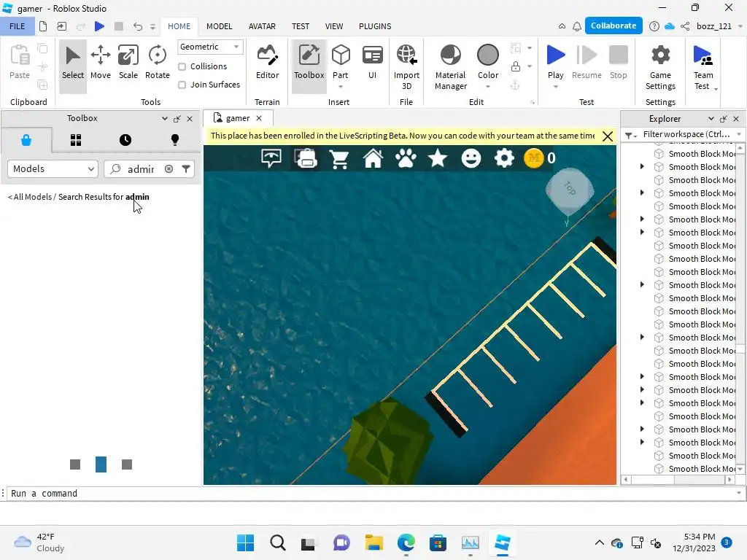This screenshot has height=560, width=747.
Task: Click the quick access Play arrow
Action: click(x=99, y=26)
